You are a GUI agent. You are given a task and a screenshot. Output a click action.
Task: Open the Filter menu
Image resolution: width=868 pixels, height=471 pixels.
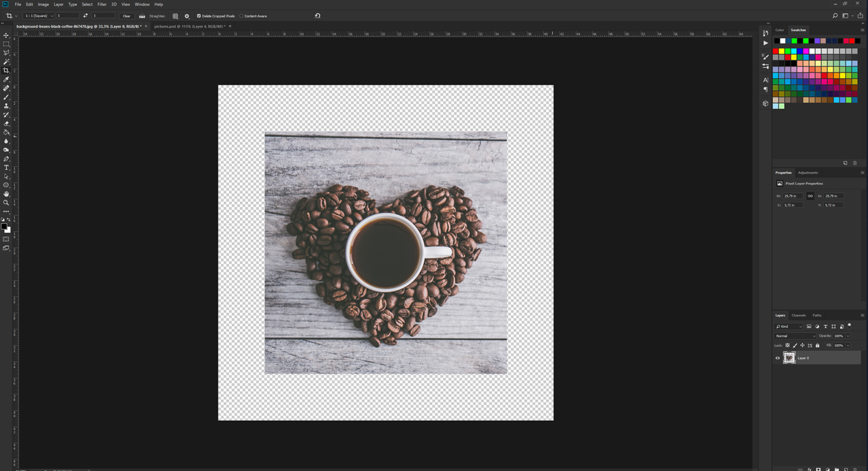[102, 4]
